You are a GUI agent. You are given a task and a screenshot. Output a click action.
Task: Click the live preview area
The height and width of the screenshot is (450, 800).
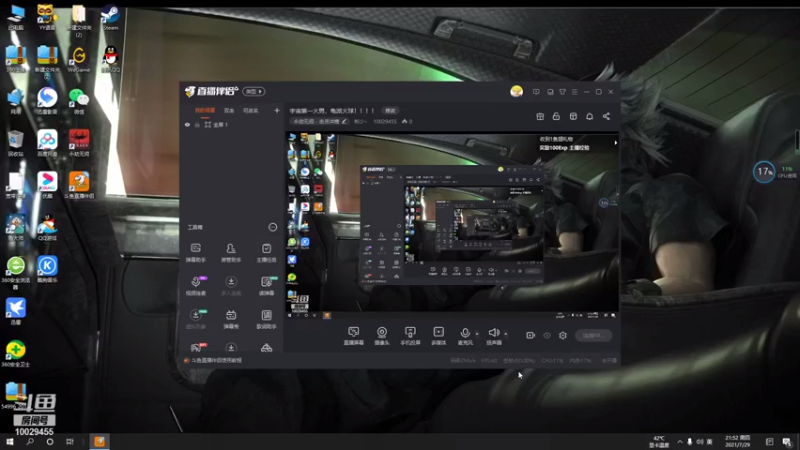point(452,226)
